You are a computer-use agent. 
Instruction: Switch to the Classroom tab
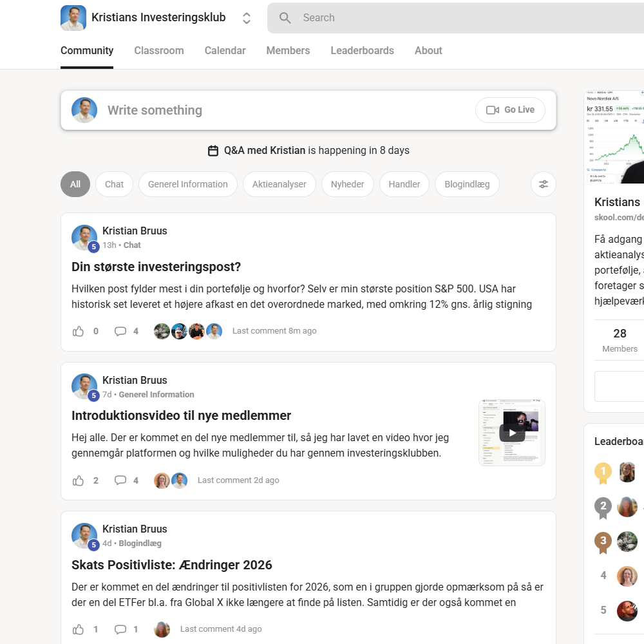(x=159, y=51)
